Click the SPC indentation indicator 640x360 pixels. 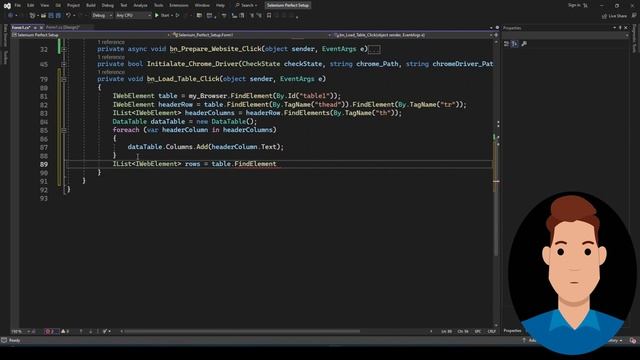478,331
